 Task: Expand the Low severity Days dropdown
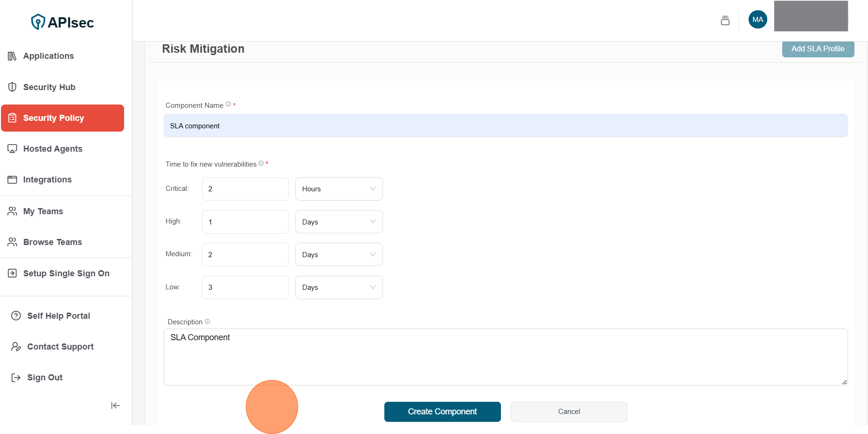click(339, 287)
